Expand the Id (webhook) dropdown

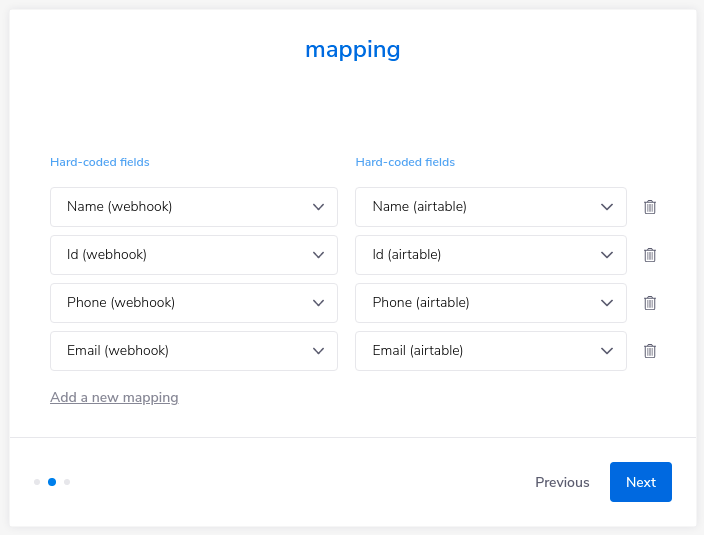(x=193, y=255)
